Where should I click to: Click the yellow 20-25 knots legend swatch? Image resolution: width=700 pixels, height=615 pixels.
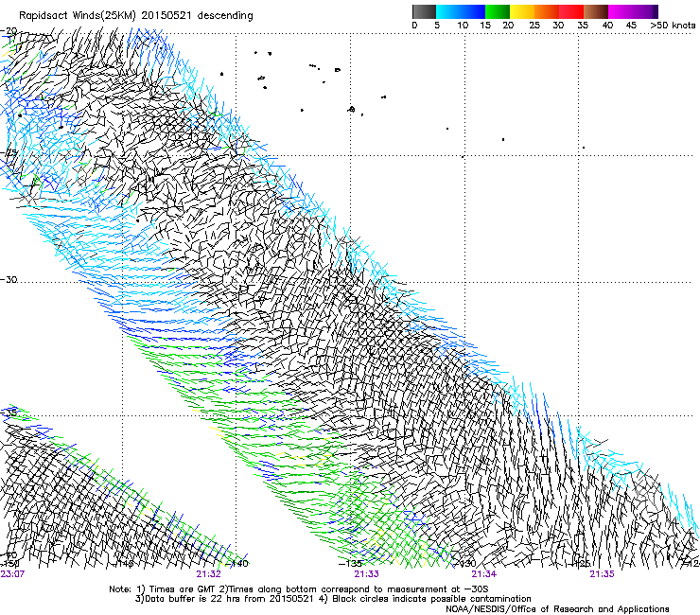(x=522, y=11)
